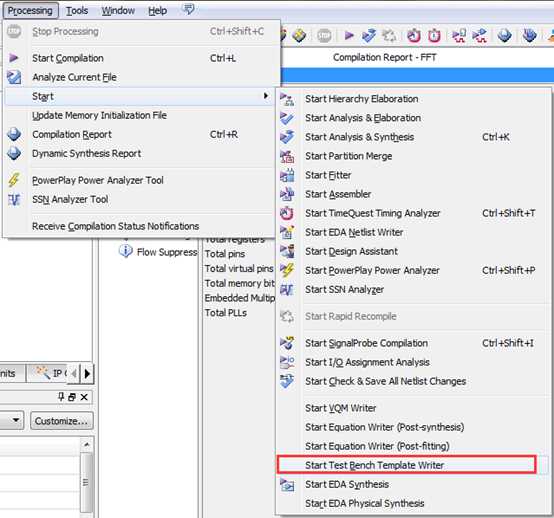Viewport: 554px width, 518px height.
Task: Click the yellow diamond toolbar icon
Action: point(299,35)
